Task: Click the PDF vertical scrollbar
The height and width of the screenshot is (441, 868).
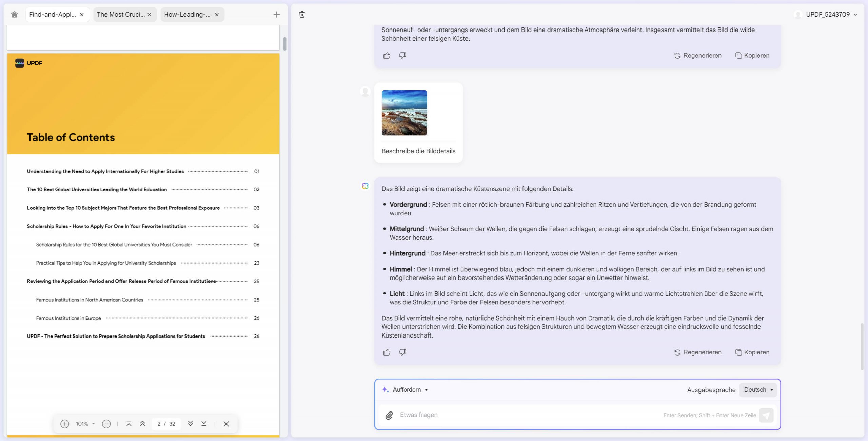Action: point(284,43)
